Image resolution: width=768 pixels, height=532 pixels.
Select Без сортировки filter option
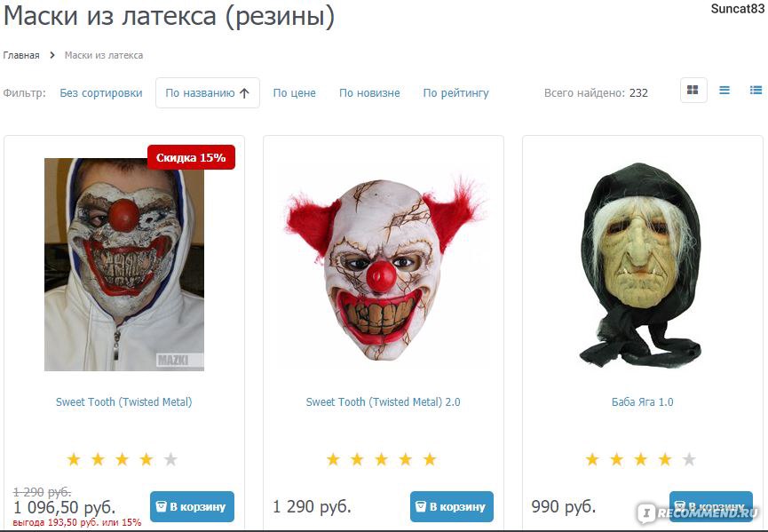(101, 93)
